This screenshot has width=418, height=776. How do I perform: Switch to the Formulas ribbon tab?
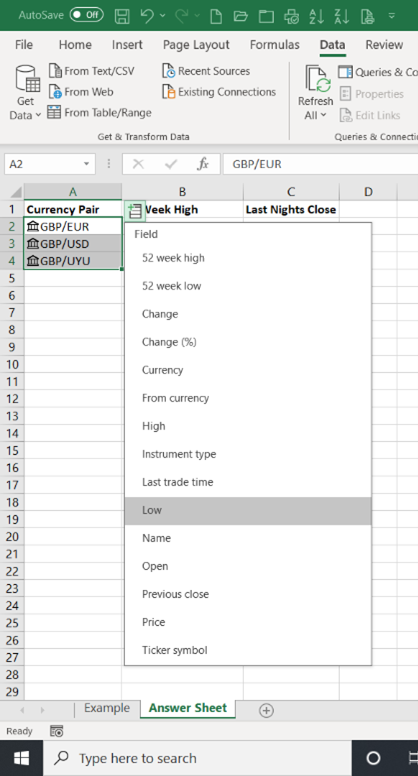275,45
